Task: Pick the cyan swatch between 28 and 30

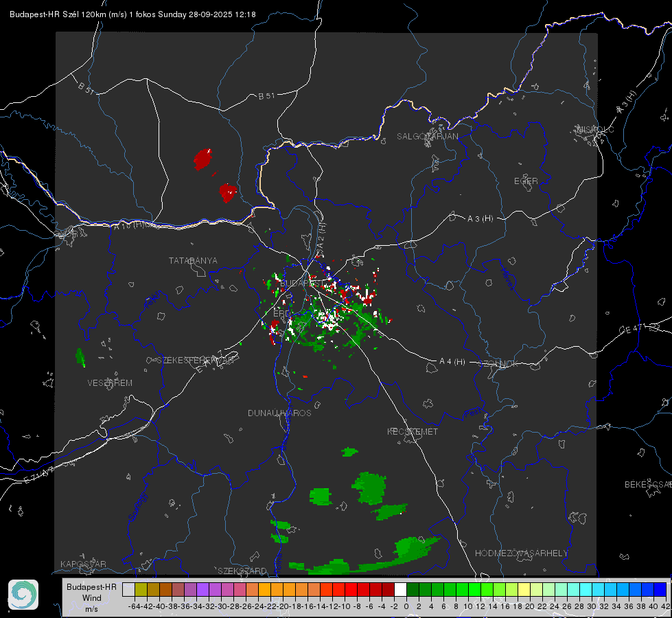Action: (586, 590)
